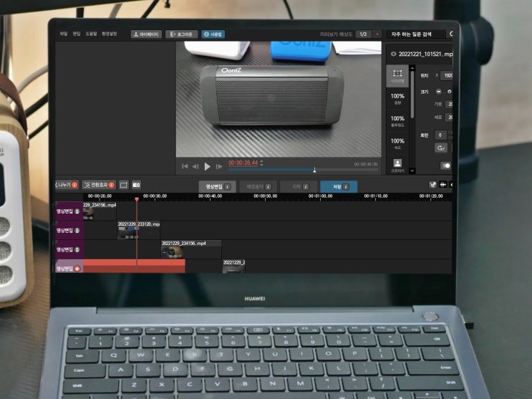Open the 파일 menu
The width and height of the screenshot is (532, 399).
pyautogui.click(x=64, y=34)
